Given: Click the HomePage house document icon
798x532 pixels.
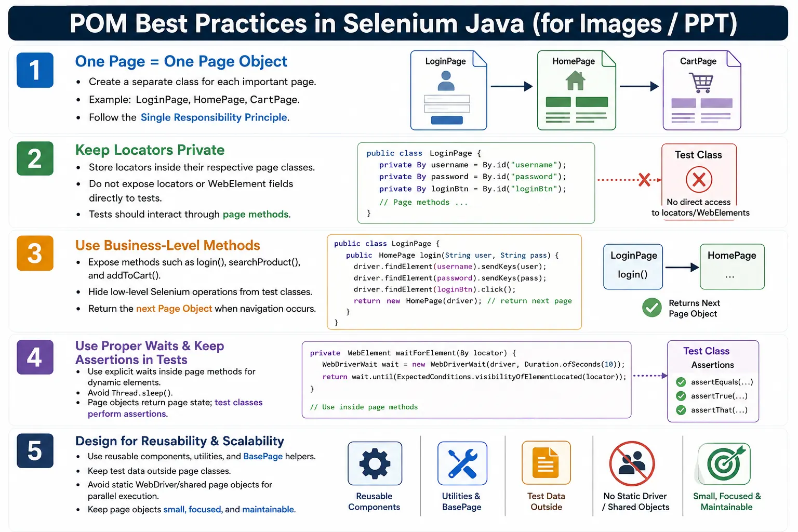Looking at the screenshot, I should coord(576,90).
